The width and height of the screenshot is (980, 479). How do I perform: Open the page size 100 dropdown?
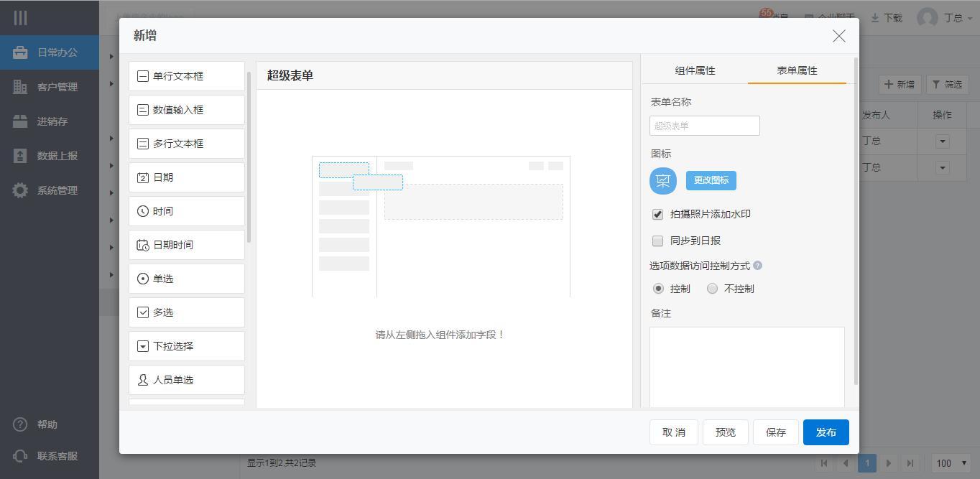click(951, 463)
